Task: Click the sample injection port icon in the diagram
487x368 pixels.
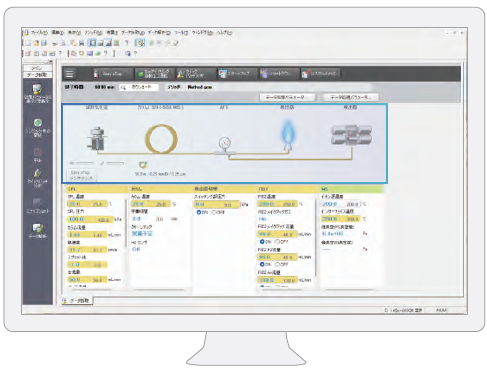Action: (x=97, y=138)
